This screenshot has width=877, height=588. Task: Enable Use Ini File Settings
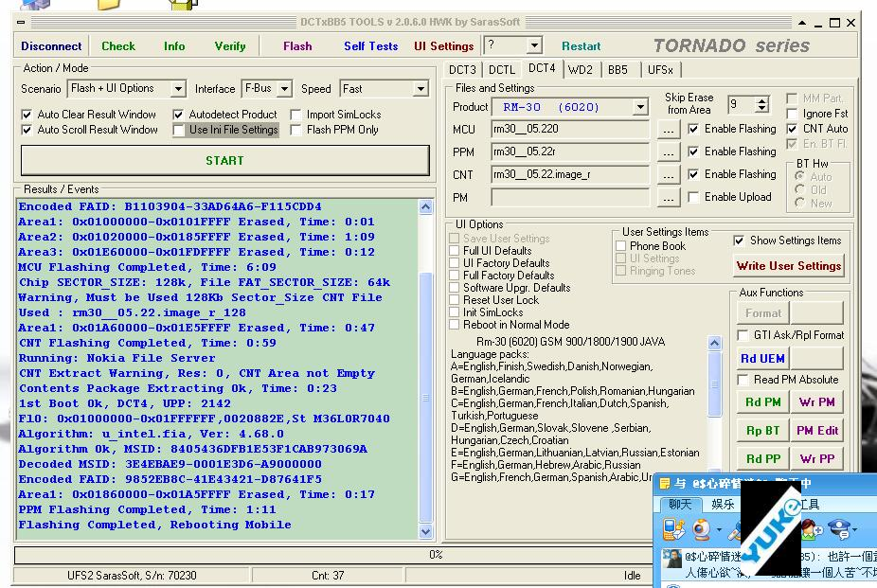click(x=178, y=130)
